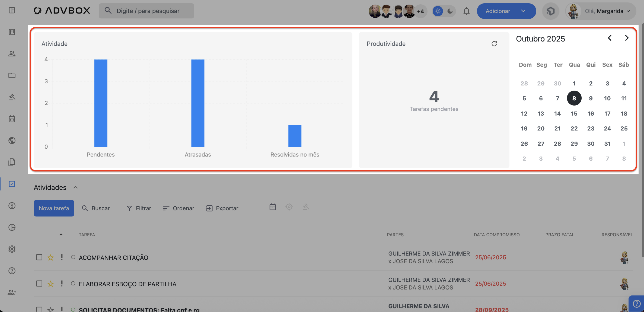
Task: Click the Pendentes blue bar in chart
Action: pyautogui.click(x=101, y=103)
